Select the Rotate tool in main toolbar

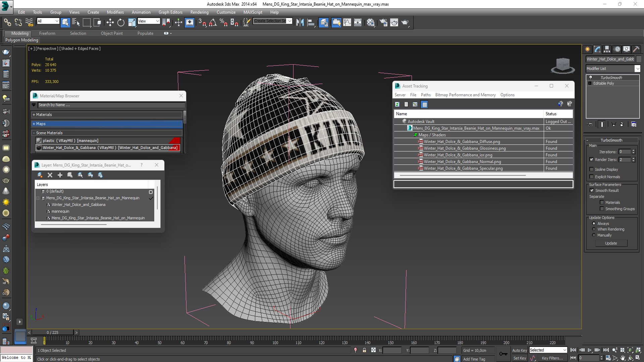121,22
